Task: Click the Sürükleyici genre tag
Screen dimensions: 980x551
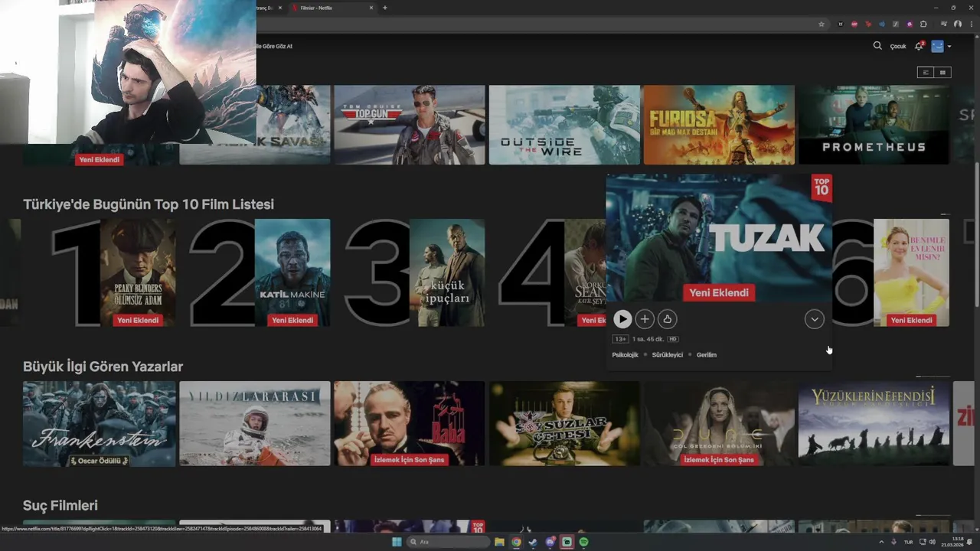Action: point(667,355)
